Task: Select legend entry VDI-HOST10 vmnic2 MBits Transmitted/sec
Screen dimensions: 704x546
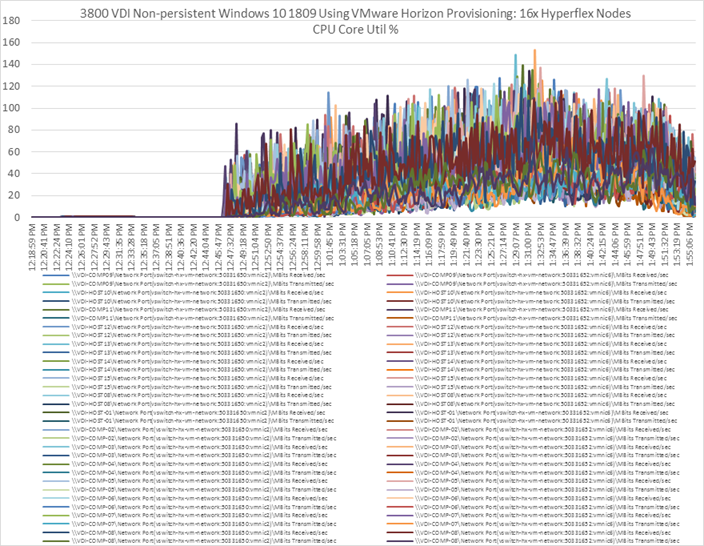Action: (188, 301)
